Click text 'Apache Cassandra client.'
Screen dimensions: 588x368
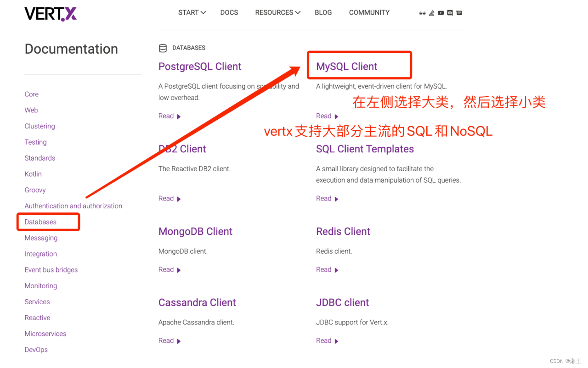pos(196,323)
